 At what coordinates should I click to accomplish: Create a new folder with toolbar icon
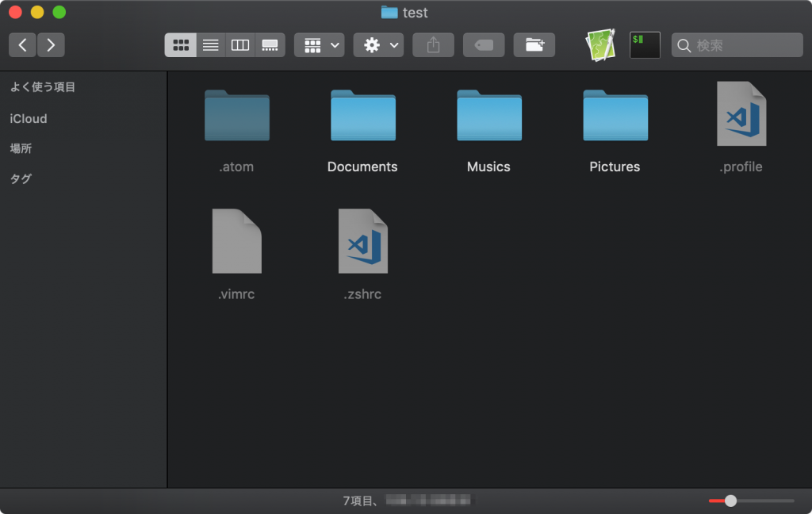(534, 45)
